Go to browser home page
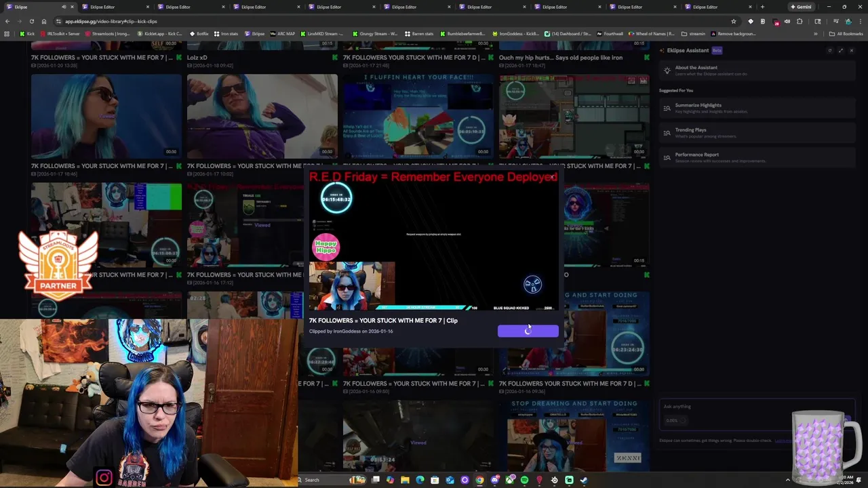 tap(44, 21)
